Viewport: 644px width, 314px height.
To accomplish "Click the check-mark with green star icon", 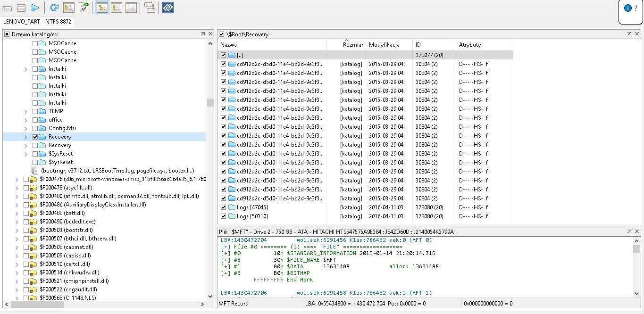I will [x=84, y=7].
